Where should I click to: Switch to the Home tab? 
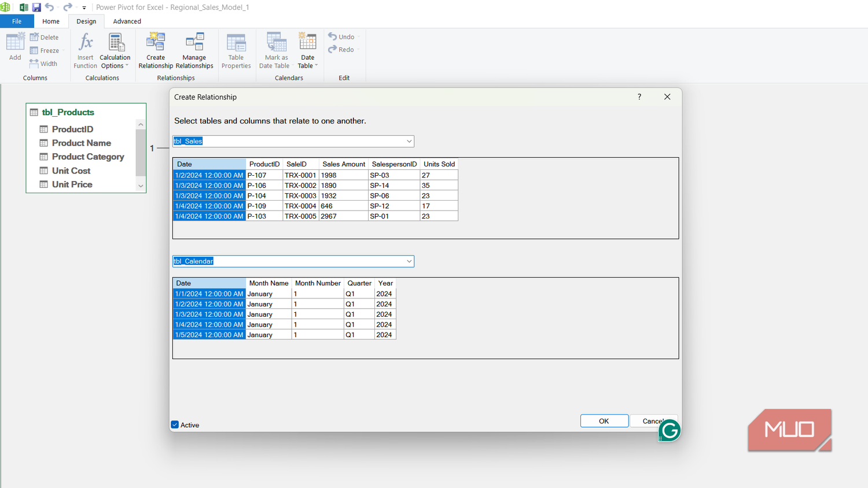[51, 21]
